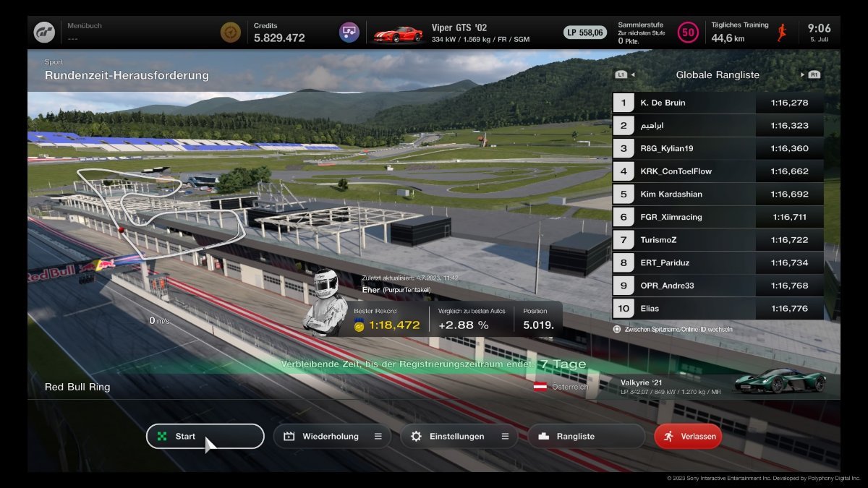This screenshot has height=488, width=868.
Task: Select rank 1 K. De Bruin row
Action: tap(718, 103)
